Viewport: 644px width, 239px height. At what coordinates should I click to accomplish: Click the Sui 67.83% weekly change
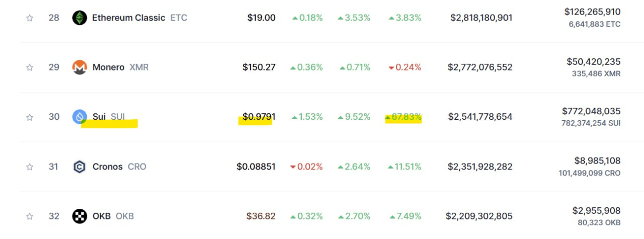tap(404, 117)
